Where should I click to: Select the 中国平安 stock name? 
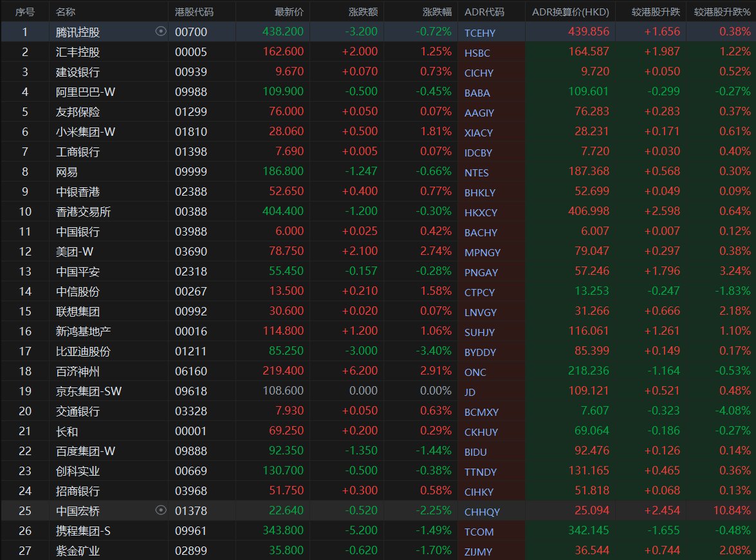(78, 272)
